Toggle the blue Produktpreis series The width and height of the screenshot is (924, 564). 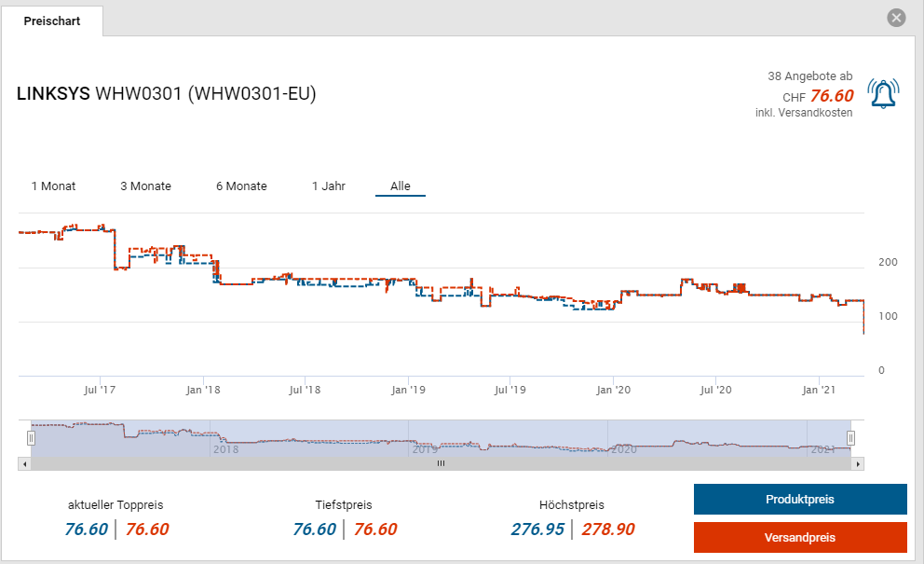pos(799,500)
